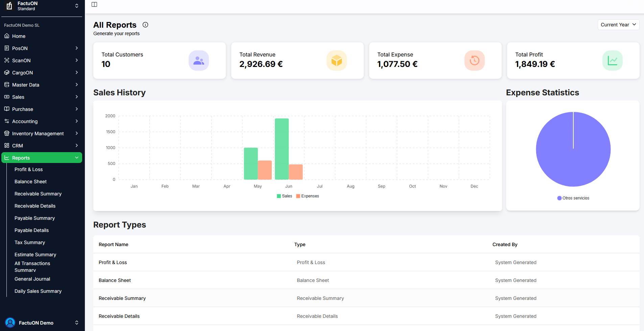Open Daily Sales Summary report

(38, 291)
